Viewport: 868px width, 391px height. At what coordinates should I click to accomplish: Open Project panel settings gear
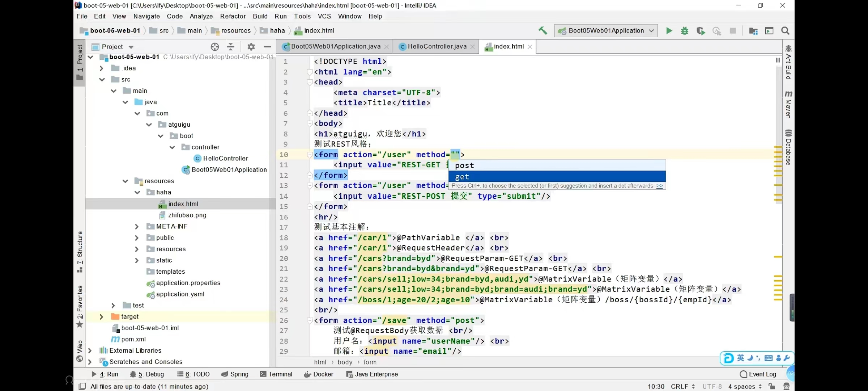[251, 47]
